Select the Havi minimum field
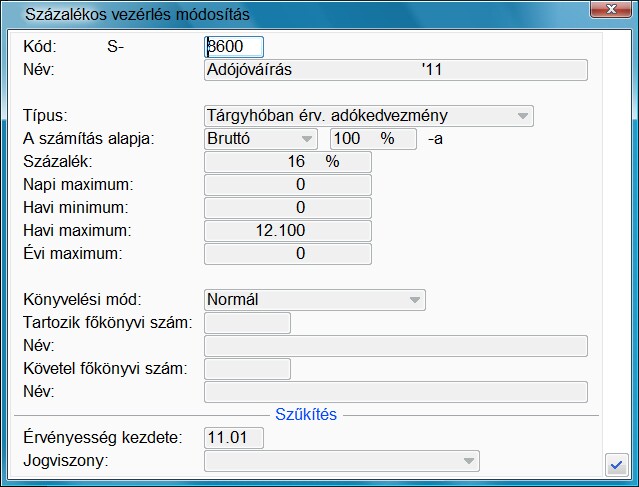This screenshot has height=487, width=639. click(x=288, y=208)
